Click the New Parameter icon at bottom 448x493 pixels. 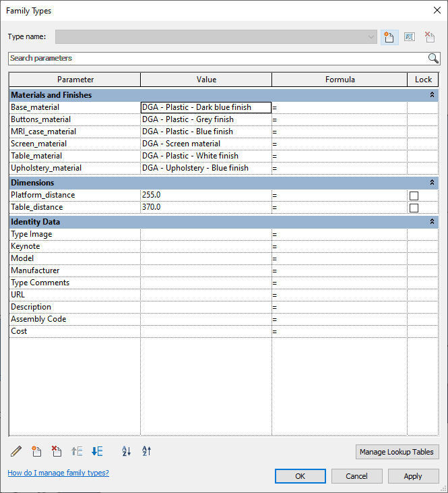click(36, 451)
